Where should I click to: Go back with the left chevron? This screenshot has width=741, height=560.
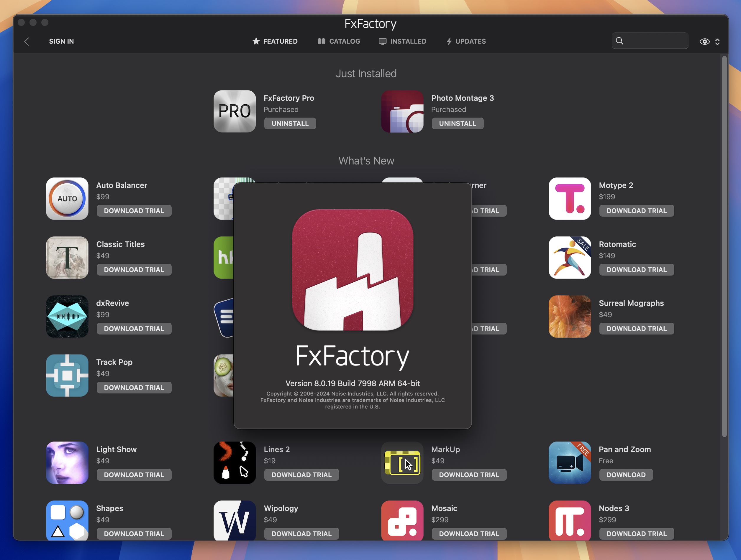(27, 42)
